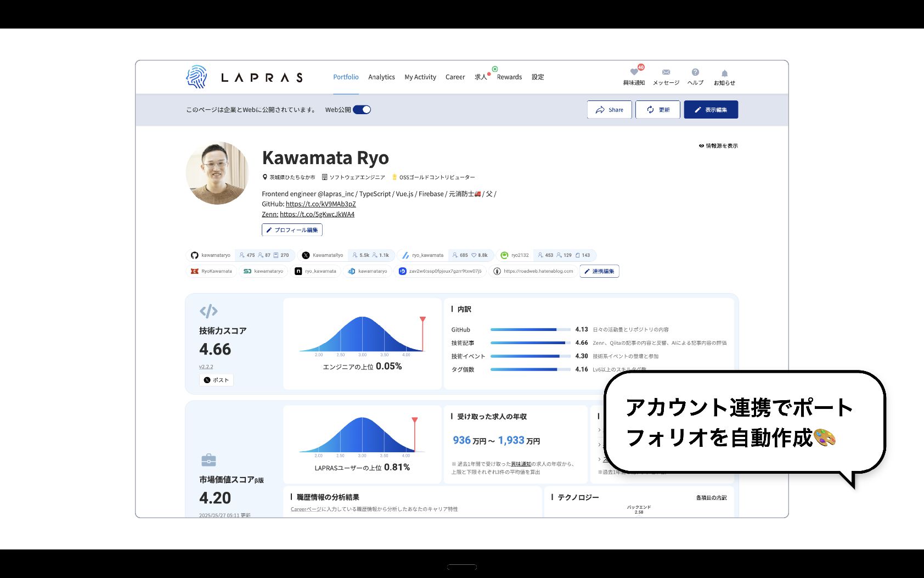Open the zav2w6 hashed account chip
This screenshot has height=578, width=924.
pyautogui.click(x=441, y=271)
